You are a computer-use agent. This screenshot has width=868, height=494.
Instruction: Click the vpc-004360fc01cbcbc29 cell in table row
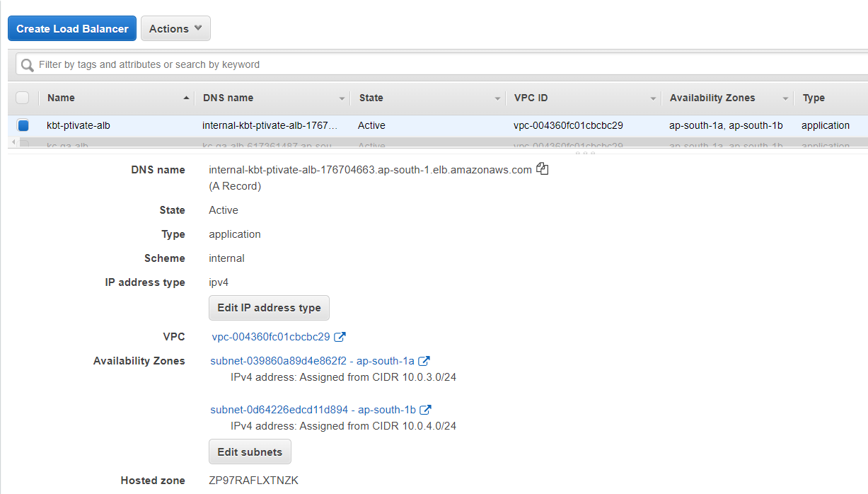tap(568, 125)
